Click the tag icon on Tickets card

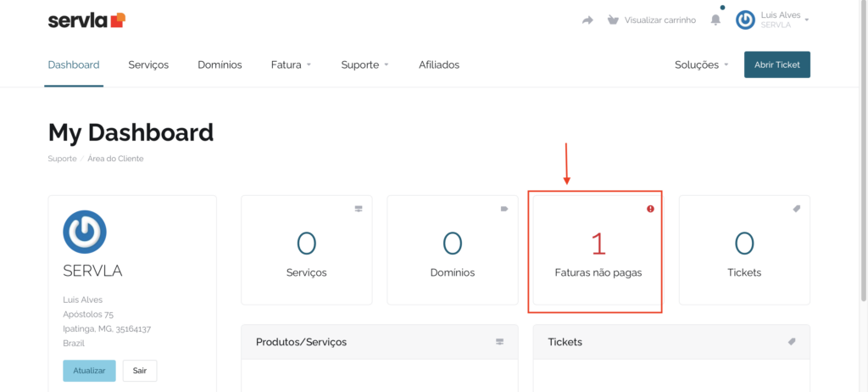(x=796, y=209)
